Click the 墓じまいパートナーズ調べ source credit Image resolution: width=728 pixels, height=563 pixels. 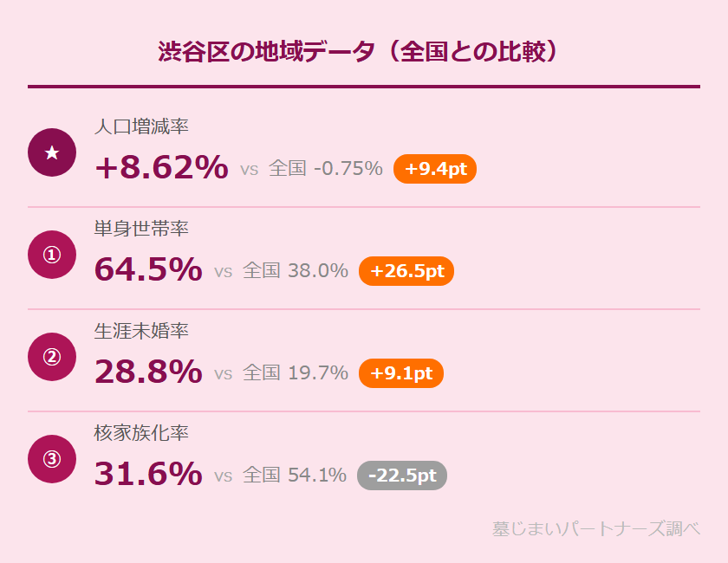(595, 528)
